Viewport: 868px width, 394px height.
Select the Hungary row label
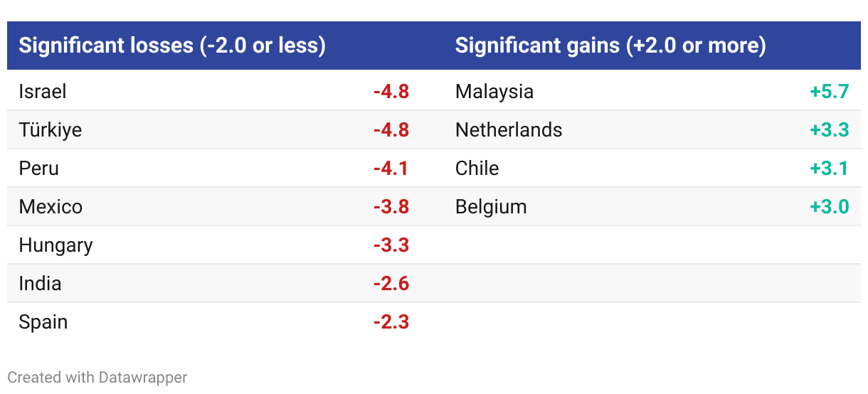click(55, 245)
